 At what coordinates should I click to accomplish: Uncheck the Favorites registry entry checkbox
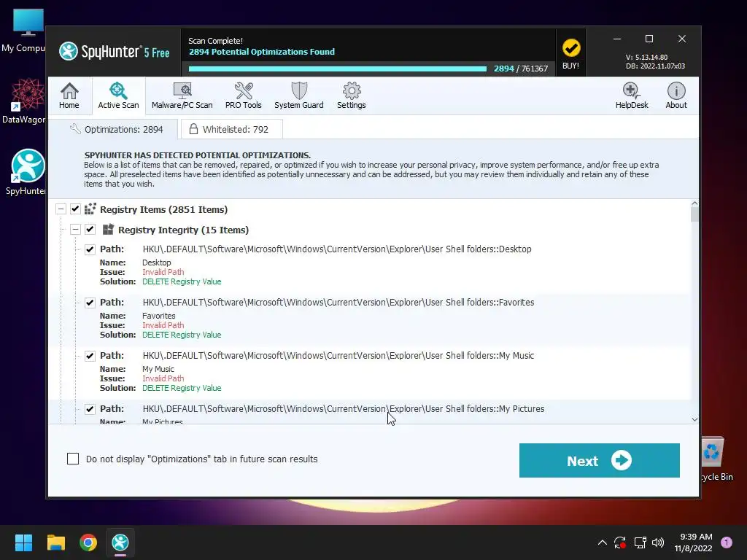pos(90,303)
